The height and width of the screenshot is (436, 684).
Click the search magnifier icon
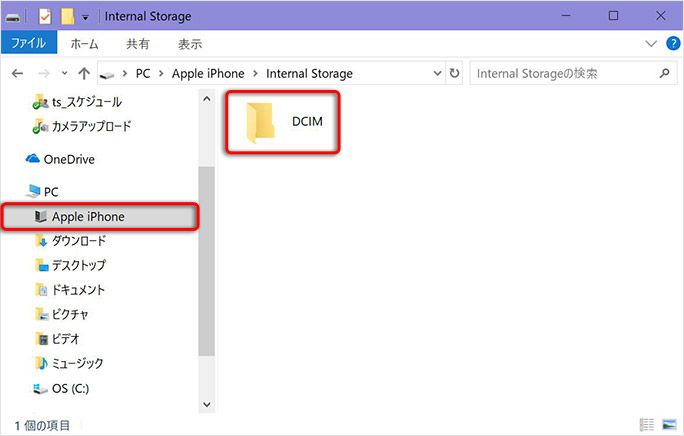pyautogui.click(x=664, y=73)
